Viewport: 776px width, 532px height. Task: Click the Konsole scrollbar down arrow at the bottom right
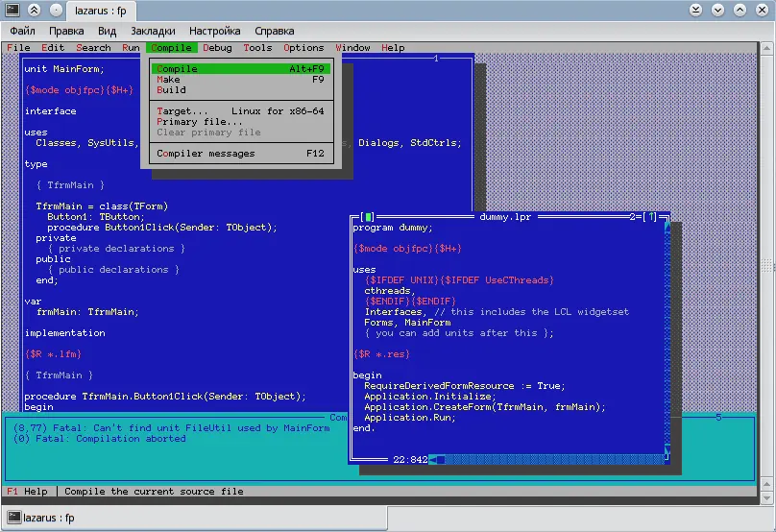tap(766, 497)
